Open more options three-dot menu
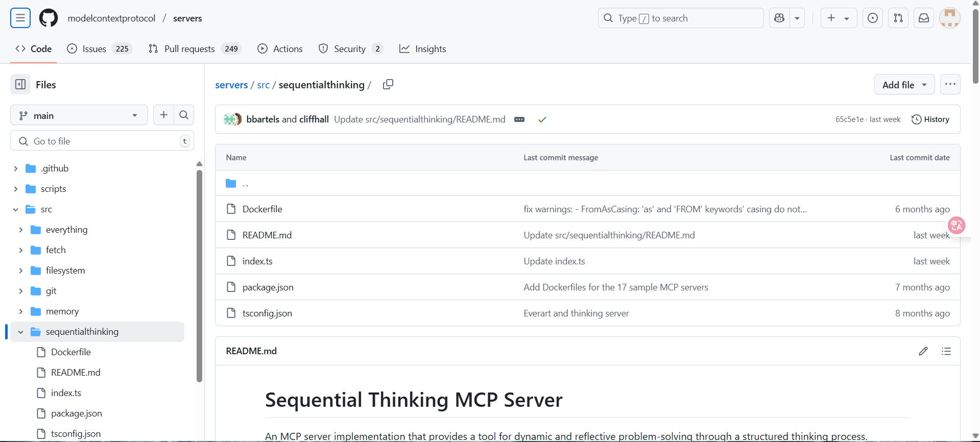 (x=950, y=85)
